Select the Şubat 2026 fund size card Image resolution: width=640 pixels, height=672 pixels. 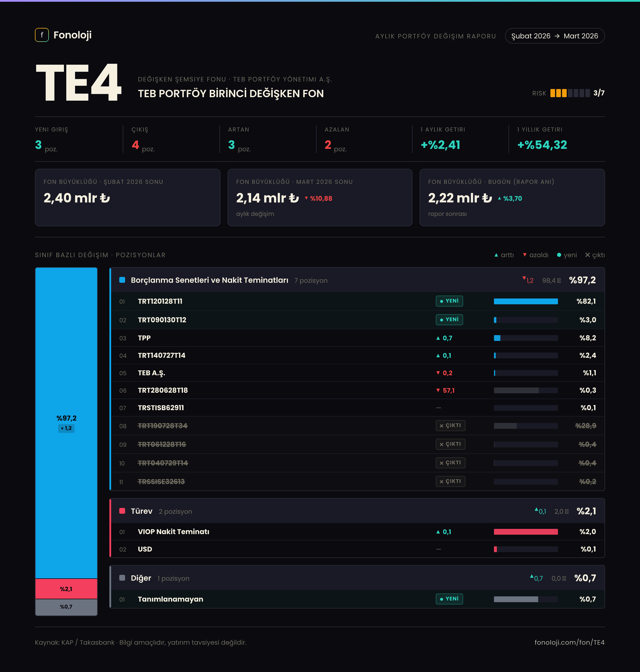tap(128, 197)
